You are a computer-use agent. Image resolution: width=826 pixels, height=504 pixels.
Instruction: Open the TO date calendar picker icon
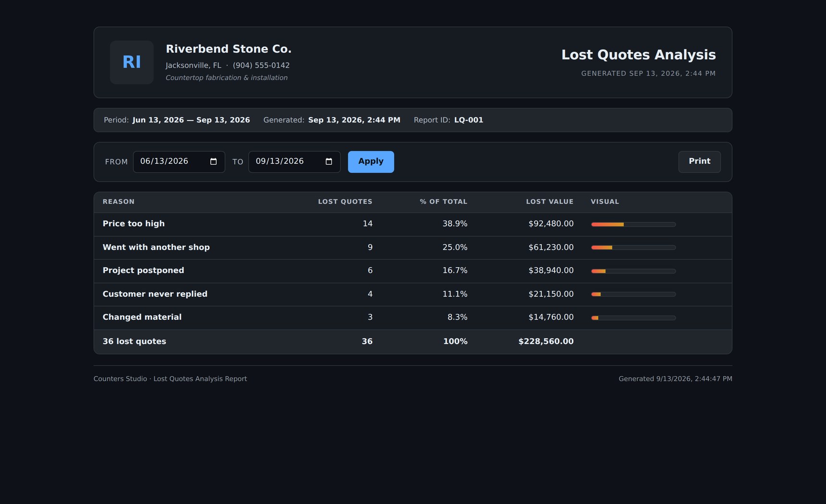tap(329, 162)
